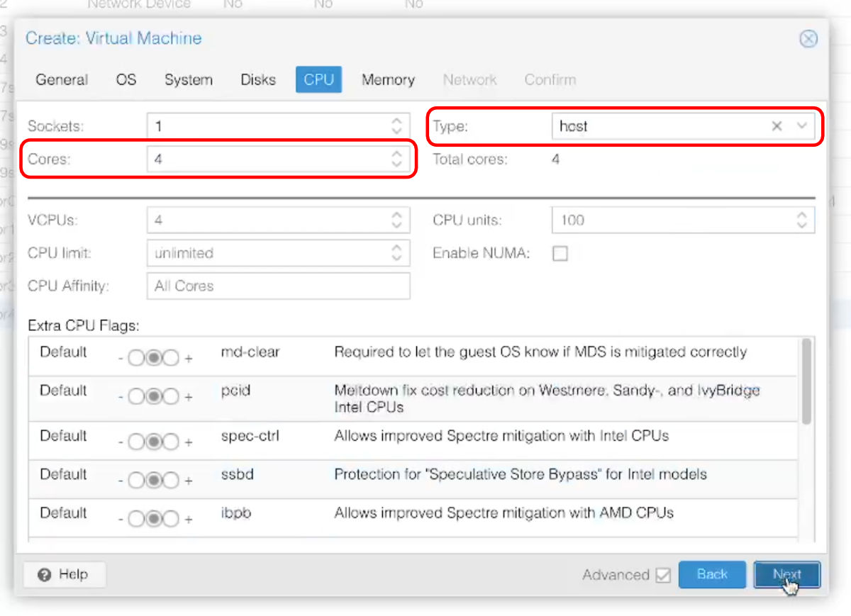
Task: Turn off the ibpb CPU flag
Action: tap(136, 519)
